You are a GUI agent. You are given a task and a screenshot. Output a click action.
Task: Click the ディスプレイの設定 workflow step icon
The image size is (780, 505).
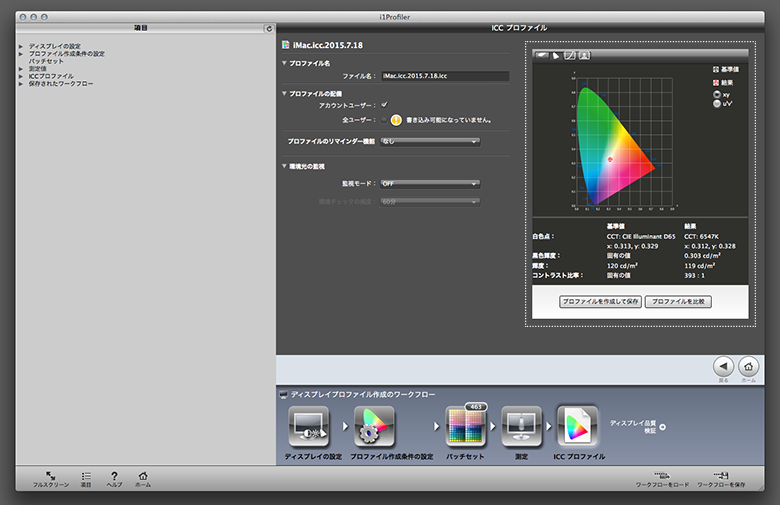[308, 427]
